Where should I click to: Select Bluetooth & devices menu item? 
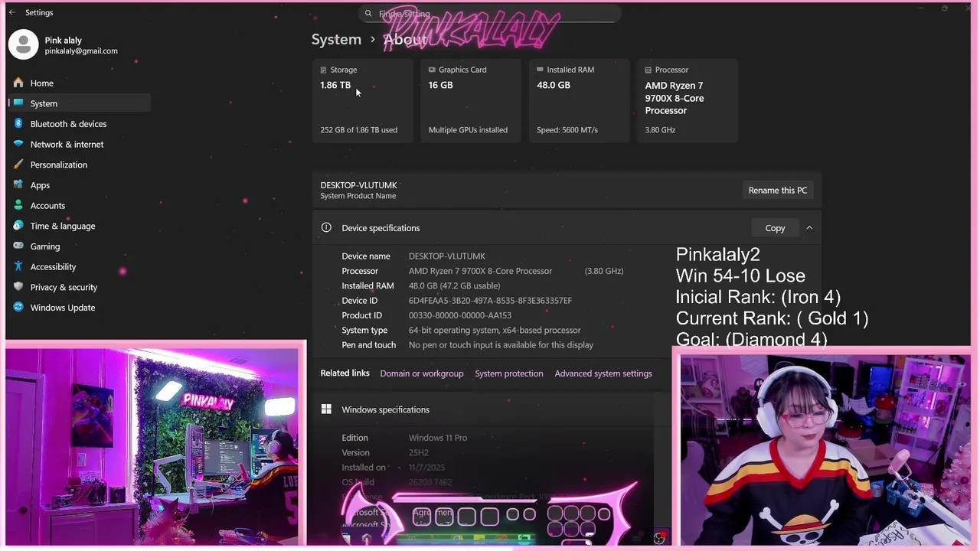[79, 124]
